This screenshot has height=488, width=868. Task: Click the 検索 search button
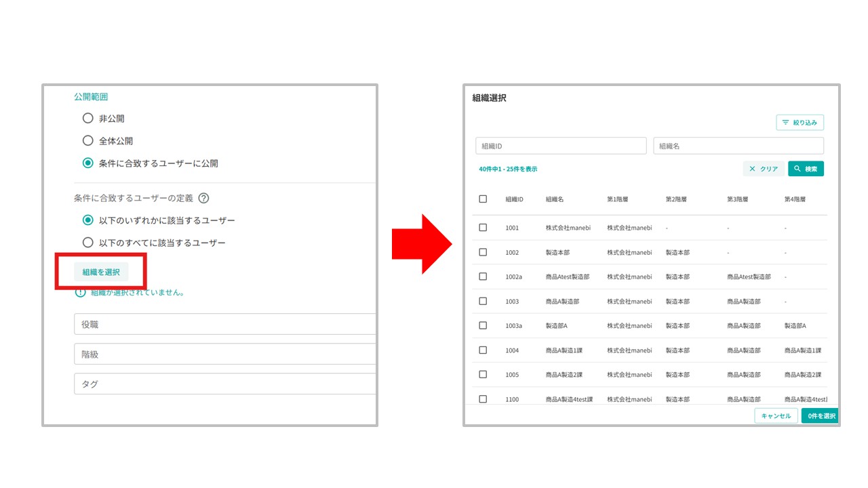click(x=806, y=169)
